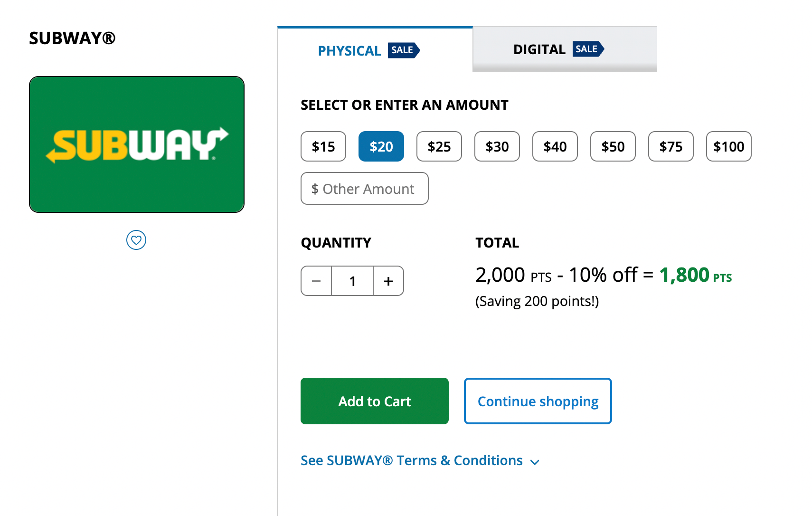This screenshot has width=812, height=516.
Task: Click the Add to Cart button
Action: 375,401
